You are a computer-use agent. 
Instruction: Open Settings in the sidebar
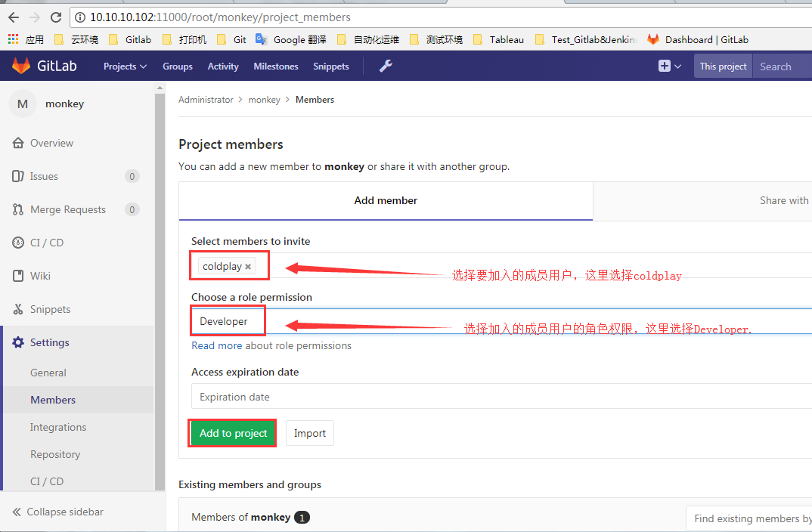click(49, 342)
